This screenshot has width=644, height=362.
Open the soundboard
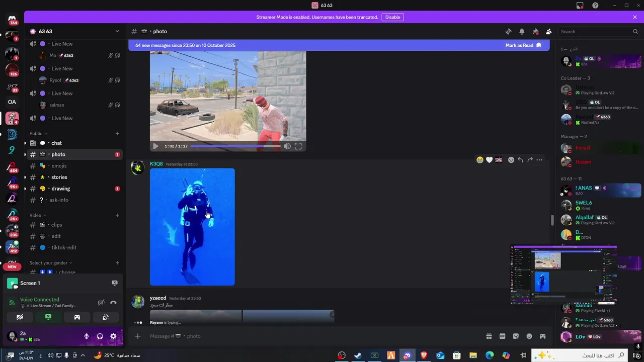106,317
